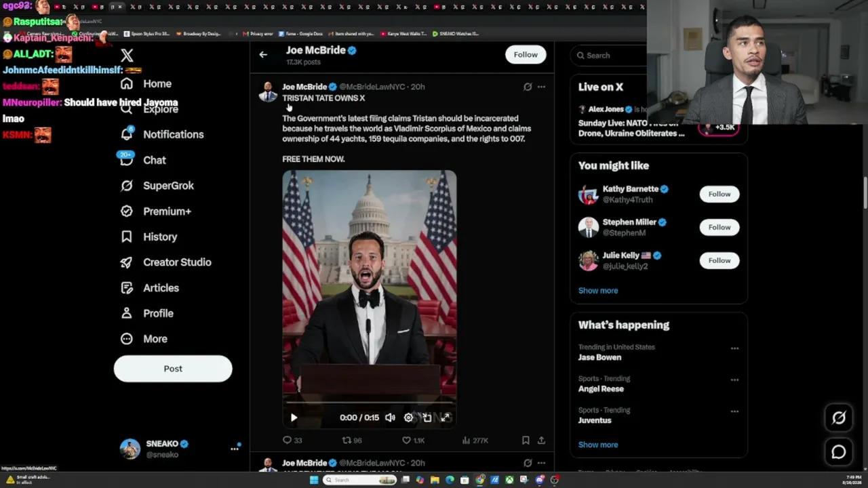Open File Explorer from the taskbar
868x488 pixels.
tap(435, 480)
